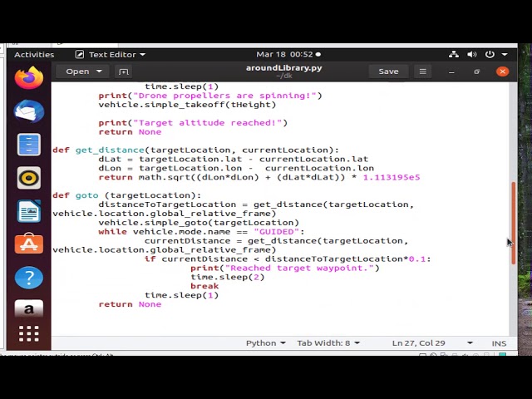Open Ubuntu Software store icon

pos(29,244)
